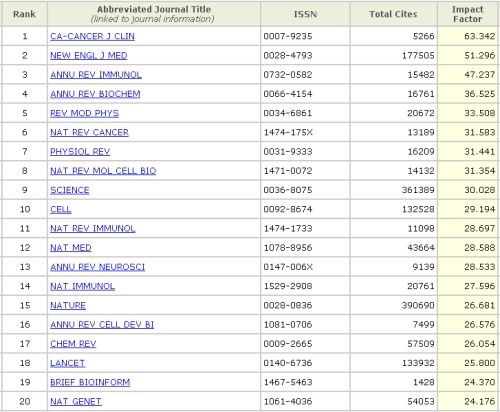500x412 pixels.
Task: Click impact factor value 30.028
Action: (x=479, y=190)
